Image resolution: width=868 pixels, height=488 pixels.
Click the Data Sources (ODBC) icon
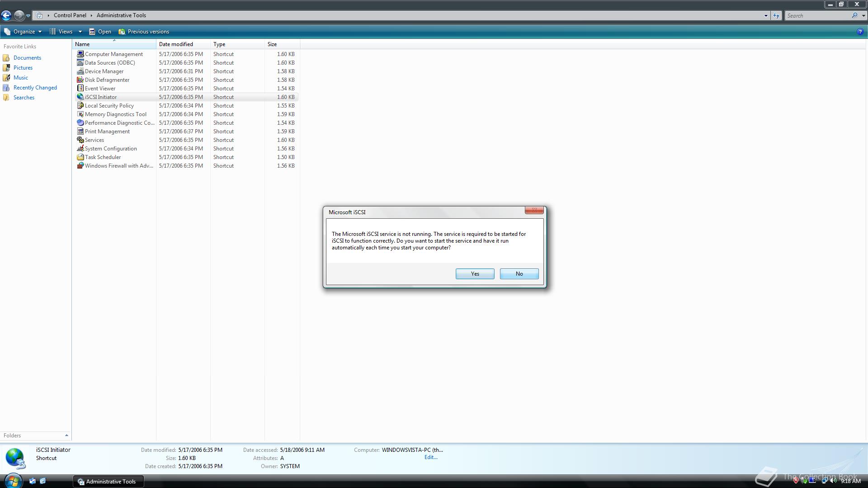(x=80, y=62)
